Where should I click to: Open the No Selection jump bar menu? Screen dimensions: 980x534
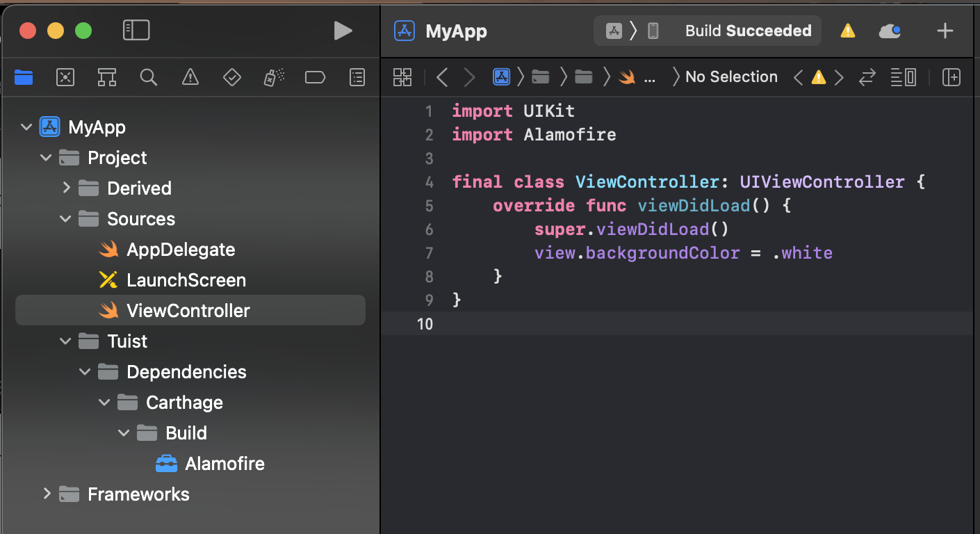(x=731, y=77)
